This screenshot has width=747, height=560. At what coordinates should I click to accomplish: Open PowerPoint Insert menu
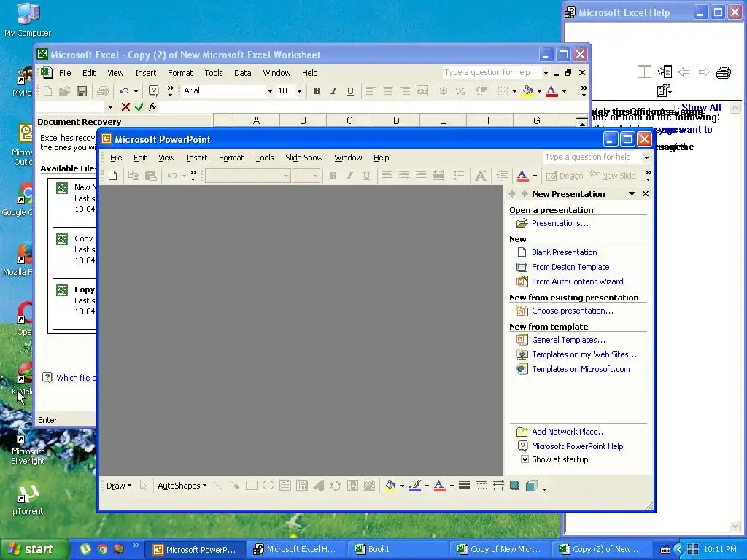[196, 157]
